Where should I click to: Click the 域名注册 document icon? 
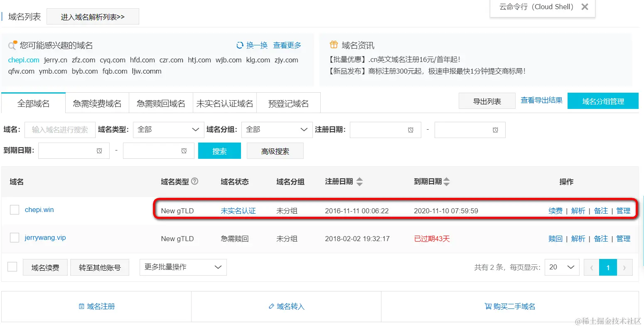(x=81, y=306)
